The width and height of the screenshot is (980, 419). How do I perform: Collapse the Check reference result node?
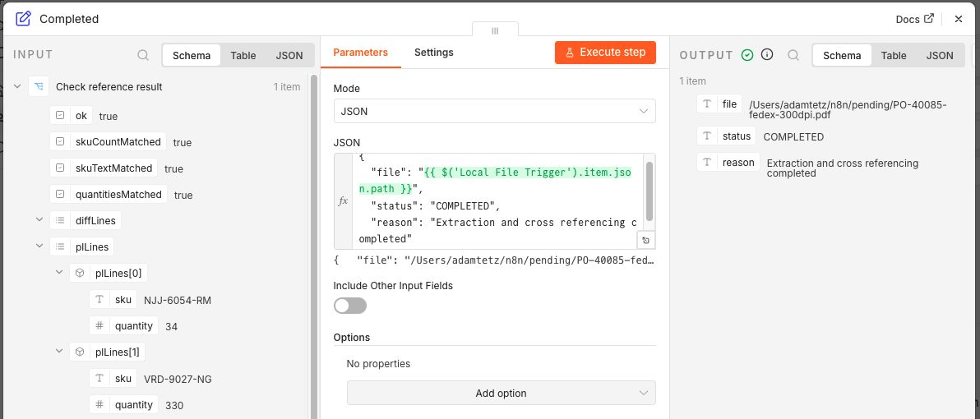click(17, 86)
